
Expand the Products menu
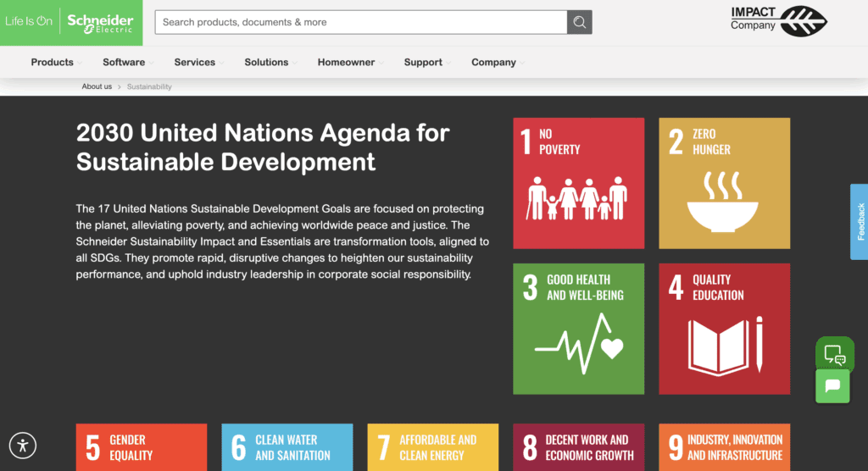[53, 62]
